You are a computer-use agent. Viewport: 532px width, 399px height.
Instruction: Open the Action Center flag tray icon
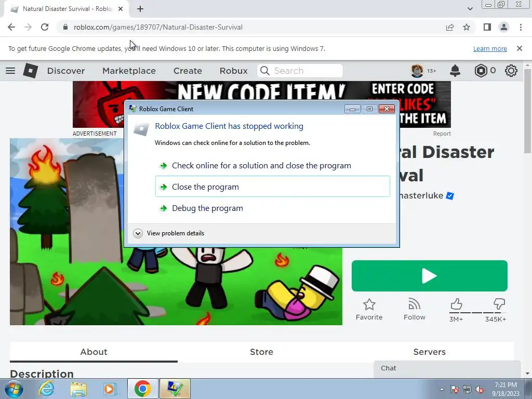click(455, 389)
